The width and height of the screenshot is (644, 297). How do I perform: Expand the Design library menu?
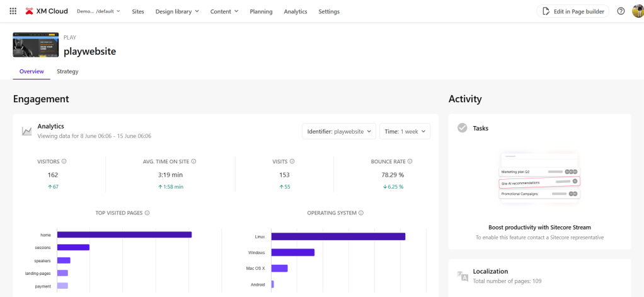pyautogui.click(x=177, y=11)
